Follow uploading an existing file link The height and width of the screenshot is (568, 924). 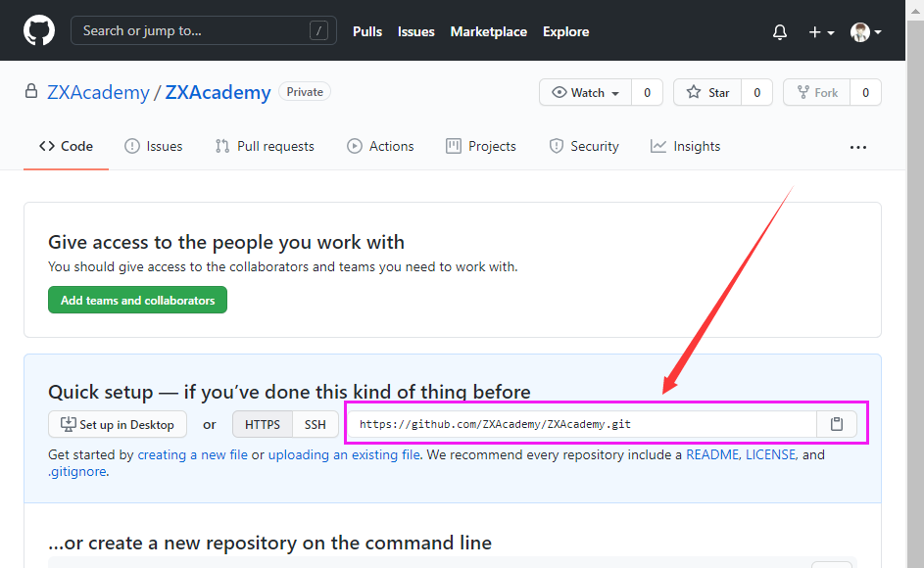(x=344, y=454)
